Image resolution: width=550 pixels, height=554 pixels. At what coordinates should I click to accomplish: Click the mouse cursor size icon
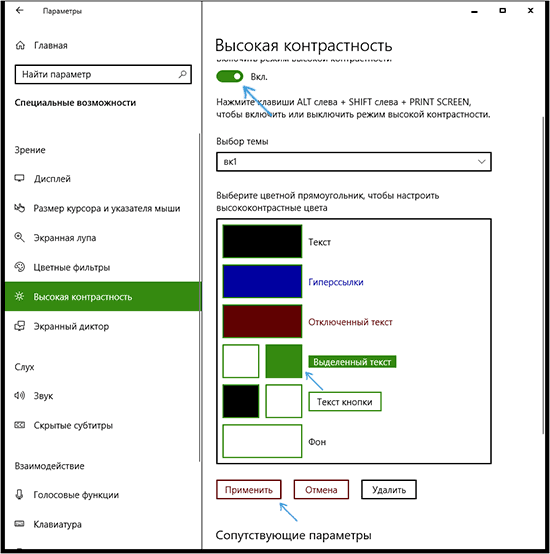click(19, 208)
